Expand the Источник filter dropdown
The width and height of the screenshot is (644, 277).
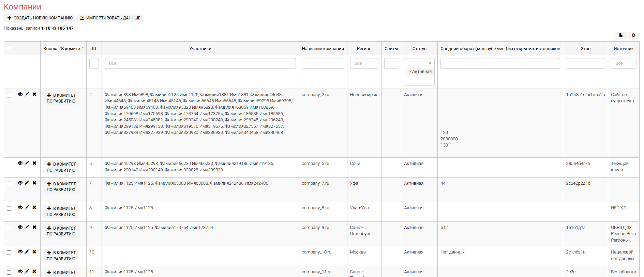(x=623, y=63)
